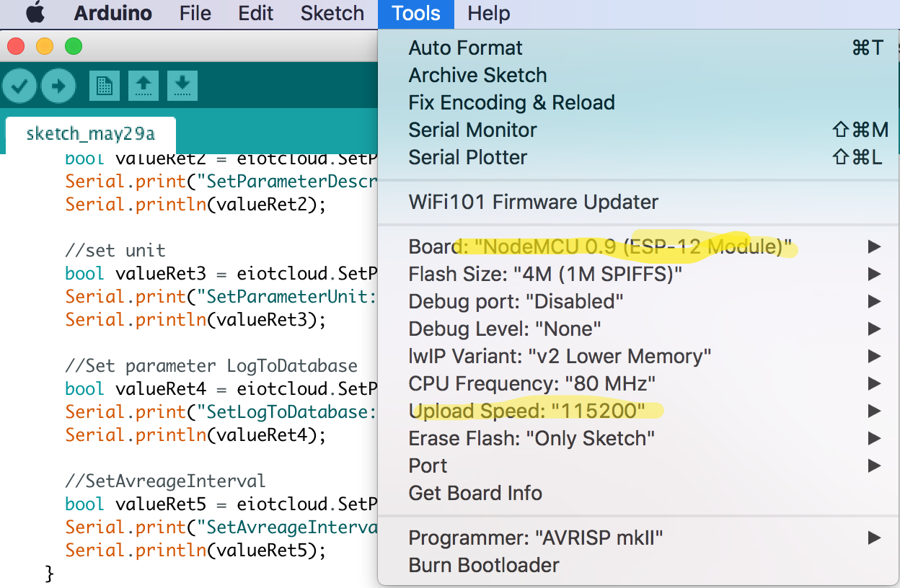
Task: Click the "SetParameterUnit:" print line
Action: coord(221,297)
